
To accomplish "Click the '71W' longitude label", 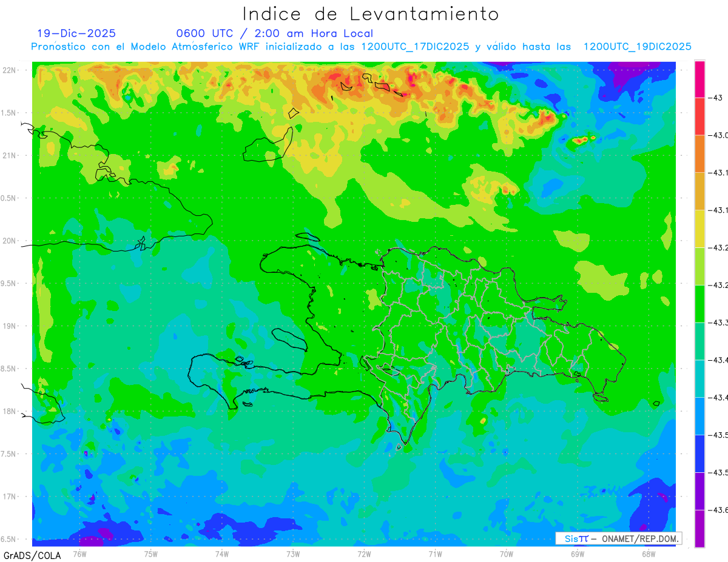I will pos(435,553).
